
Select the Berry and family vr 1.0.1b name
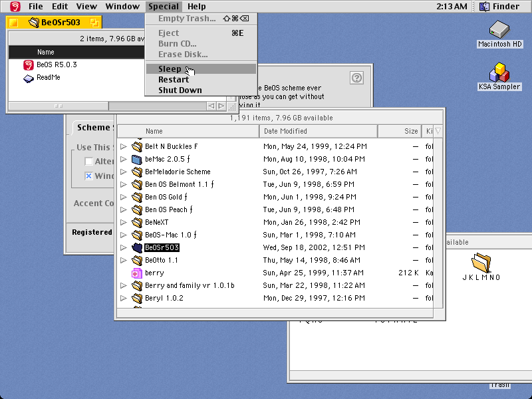190,285
